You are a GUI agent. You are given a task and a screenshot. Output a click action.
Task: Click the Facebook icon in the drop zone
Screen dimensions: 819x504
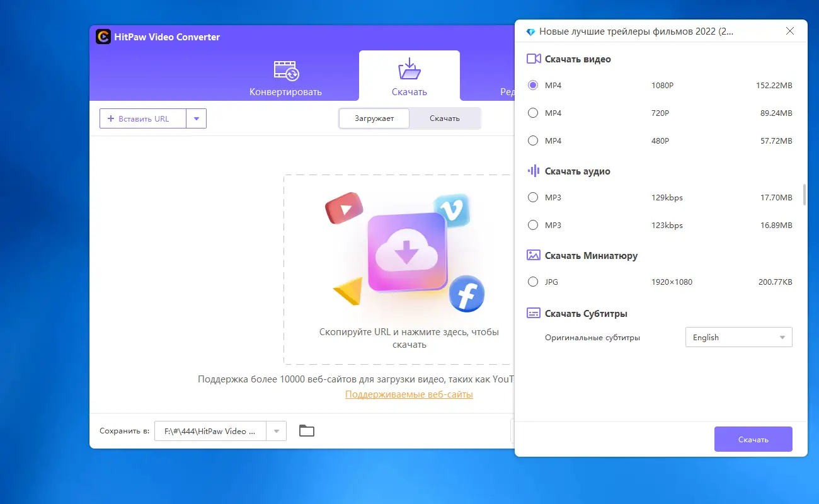pyautogui.click(x=467, y=294)
